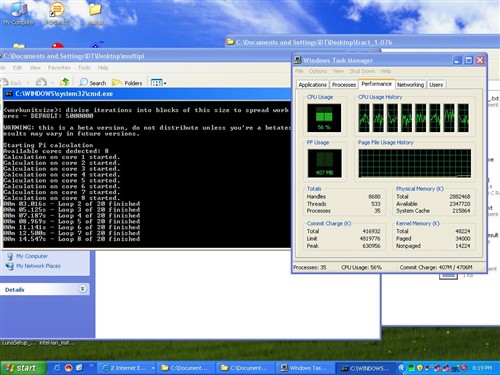Click Physical Memory Total 2882468
Image resolution: width=500 pixels, height=375 pixels.
click(460, 197)
